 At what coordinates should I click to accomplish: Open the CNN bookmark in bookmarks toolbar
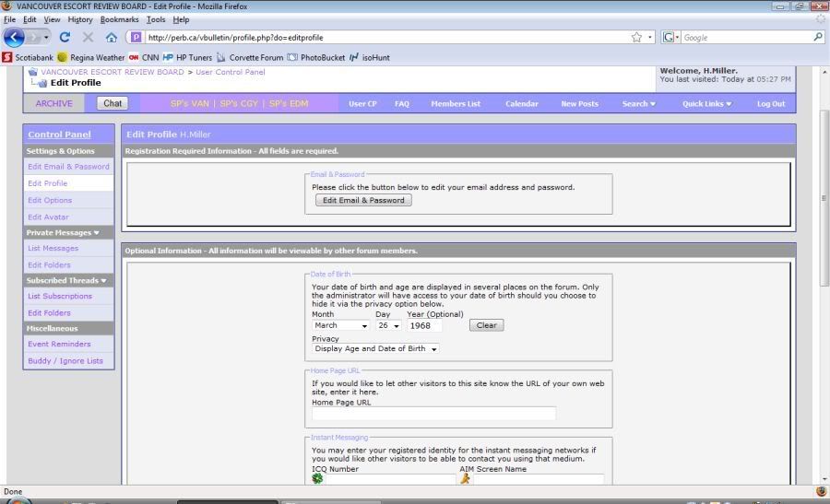143,57
